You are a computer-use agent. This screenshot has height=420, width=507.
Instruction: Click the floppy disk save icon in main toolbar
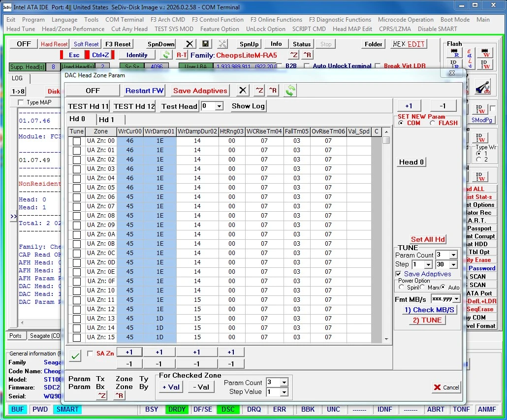point(205,44)
